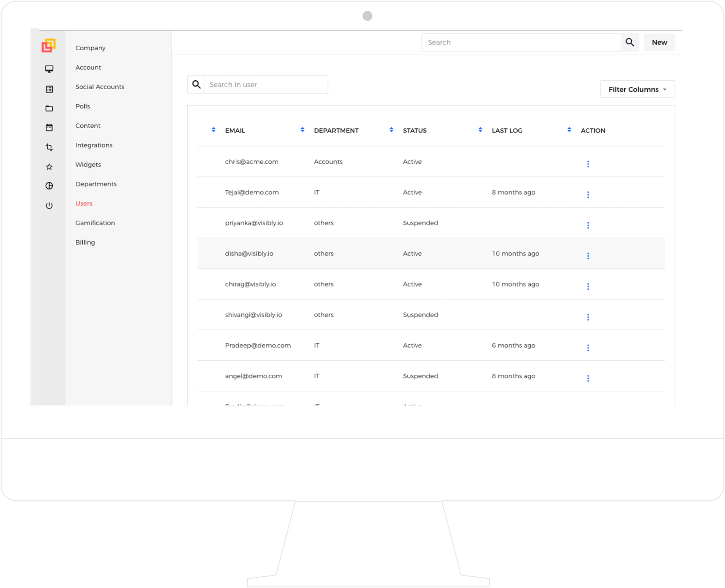Screen dimensions: 725x588
Task: Open action menu for priyanka@visibly.io
Action: coord(588,225)
